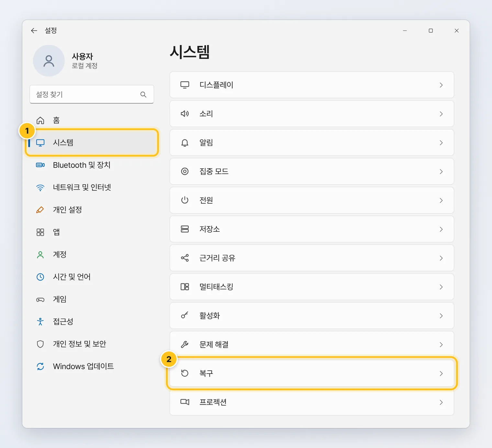Expand 멀티태스킹 with its chevron
This screenshot has width=492, height=448.
pos(441,287)
